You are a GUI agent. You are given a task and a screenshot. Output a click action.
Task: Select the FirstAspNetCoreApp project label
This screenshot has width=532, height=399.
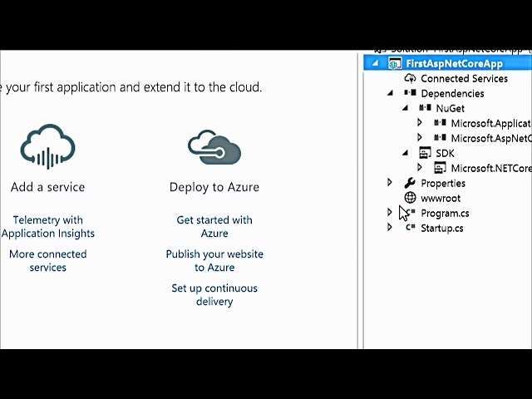(455, 64)
